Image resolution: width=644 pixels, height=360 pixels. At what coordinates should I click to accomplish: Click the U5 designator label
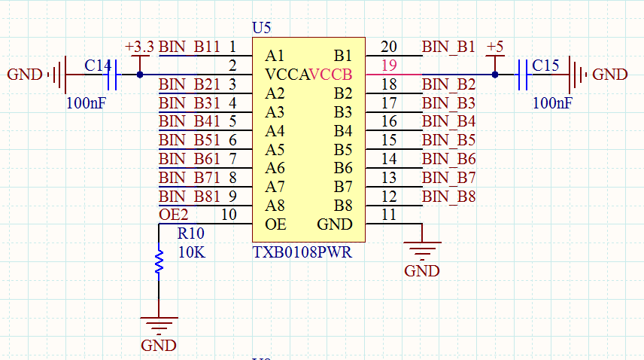tap(262, 28)
